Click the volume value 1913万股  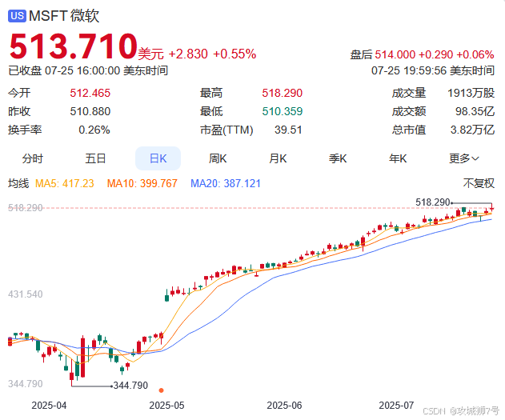[x=471, y=93]
